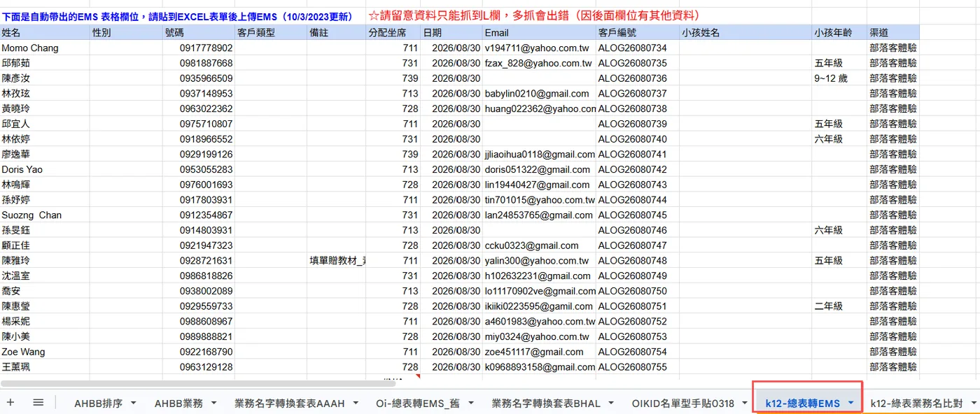
Task: Select the phone number cell 0912354867
Action: click(x=198, y=215)
